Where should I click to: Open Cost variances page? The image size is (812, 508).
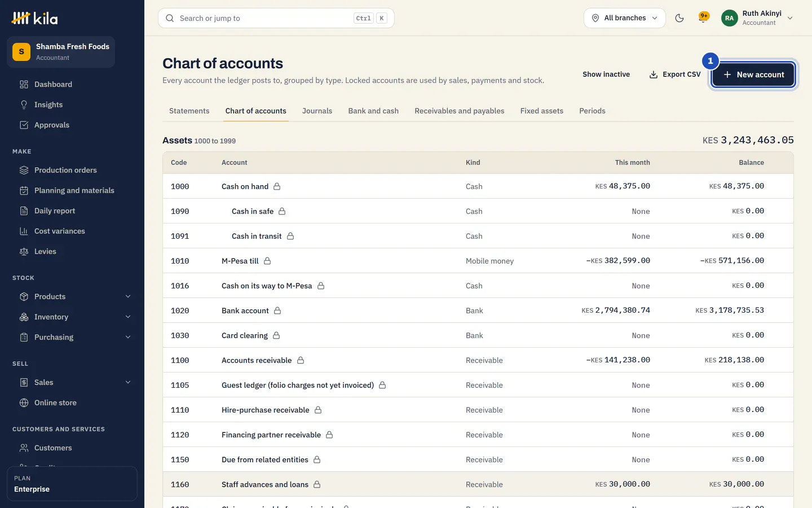[72, 231]
